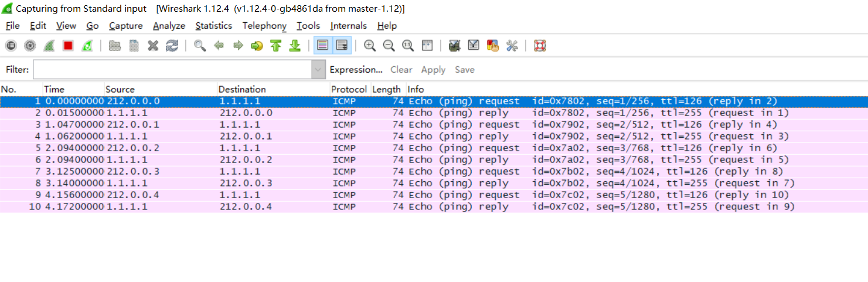Image resolution: width=868 pixels, height=282 pixels.
Task: Restart the running live capture icon
Action: pos(87,46)
